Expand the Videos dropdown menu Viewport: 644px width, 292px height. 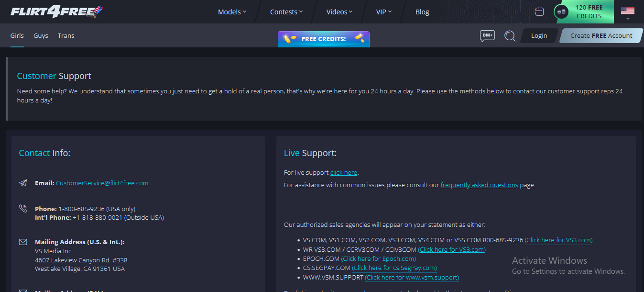pyautogui.click(x=339, y=12)
